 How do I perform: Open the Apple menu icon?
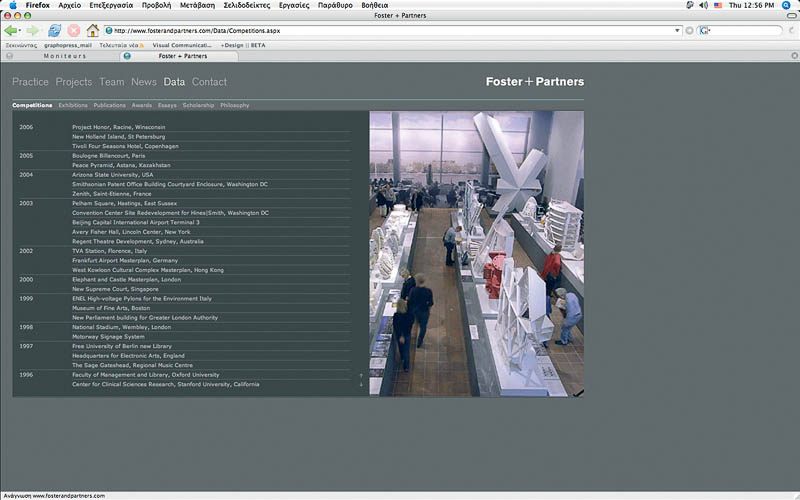13,5
